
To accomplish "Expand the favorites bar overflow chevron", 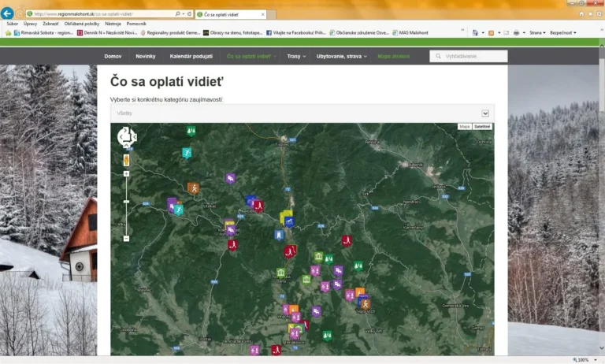I will click(x=462, y=30).
